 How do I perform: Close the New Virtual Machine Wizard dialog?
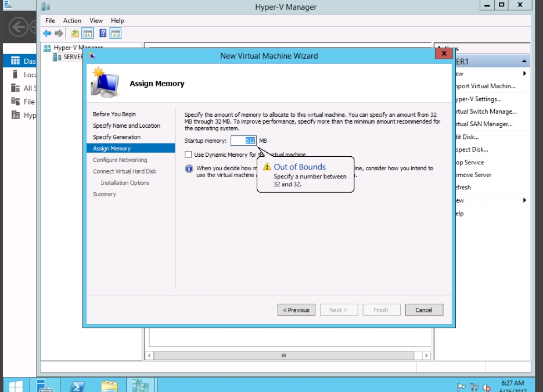tap(444, 53)
